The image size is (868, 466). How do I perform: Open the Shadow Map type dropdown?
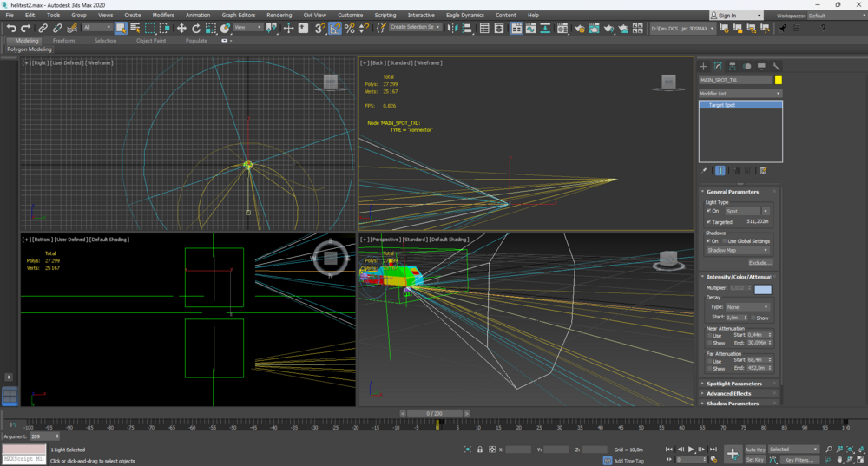[737, 250]
